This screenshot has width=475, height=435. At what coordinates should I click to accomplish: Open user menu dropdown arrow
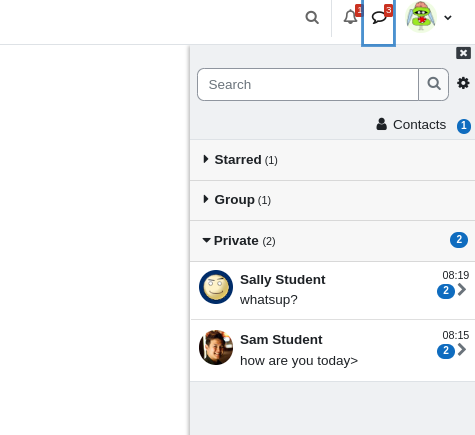coord(448,17)
